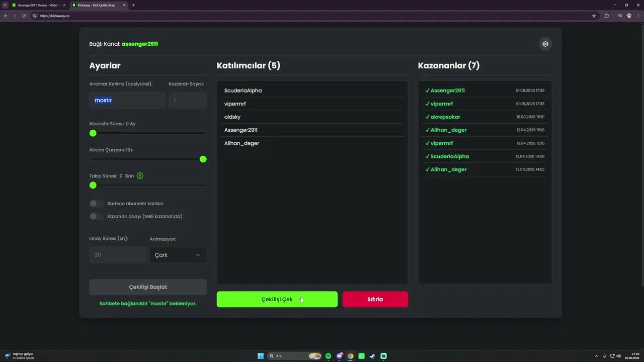
Task: Open the Animasyon Çark dropdown
Action: tap(178, 255)
